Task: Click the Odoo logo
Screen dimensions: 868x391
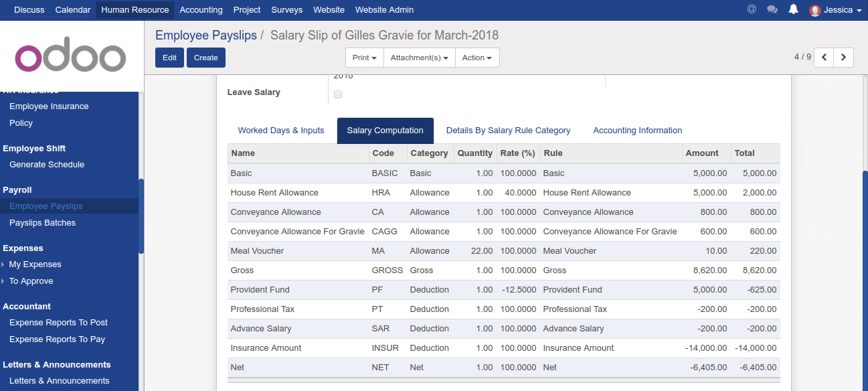Action: coord(70,58)
